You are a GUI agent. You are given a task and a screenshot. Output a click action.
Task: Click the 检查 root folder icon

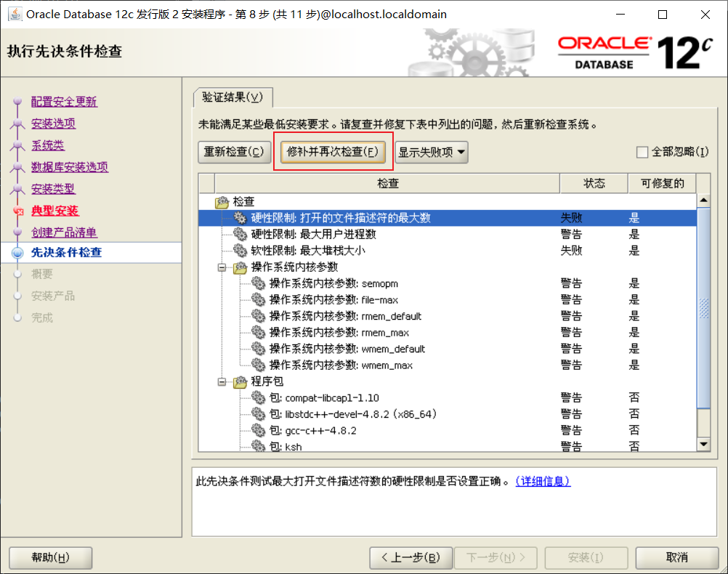(222, 201)
